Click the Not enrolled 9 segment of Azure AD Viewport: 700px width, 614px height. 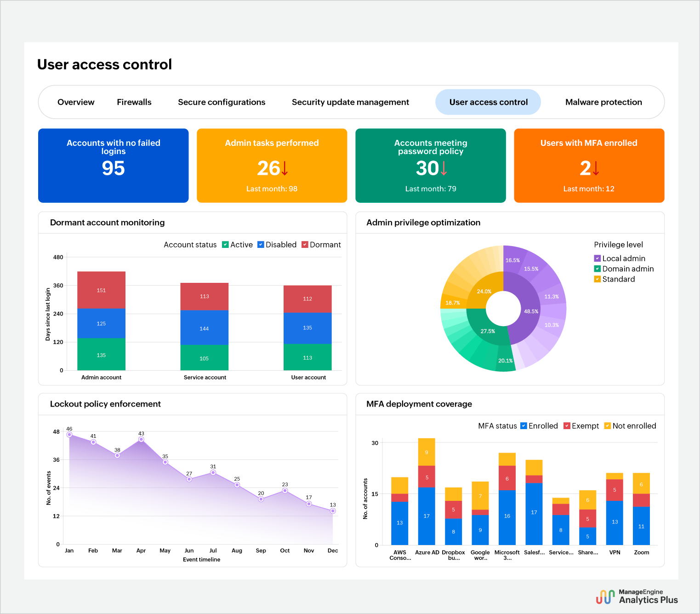click(x=427, y=452)
